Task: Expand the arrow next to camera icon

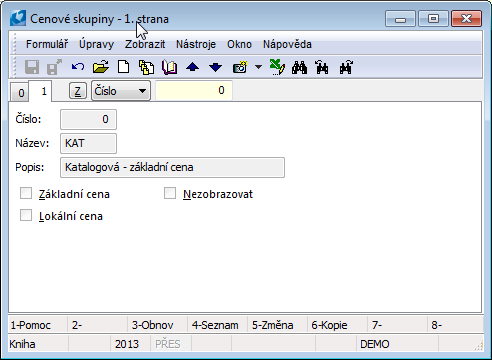Action: 258,67
